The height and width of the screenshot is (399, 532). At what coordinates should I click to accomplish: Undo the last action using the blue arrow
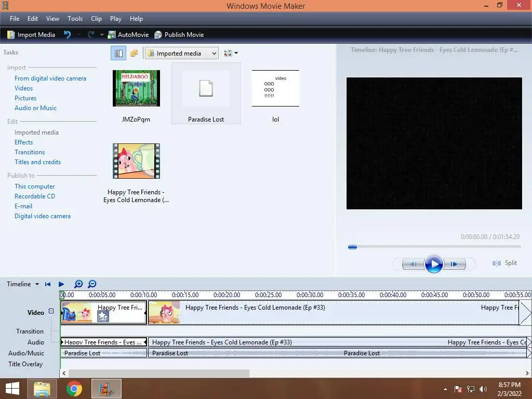click(67, 35)
